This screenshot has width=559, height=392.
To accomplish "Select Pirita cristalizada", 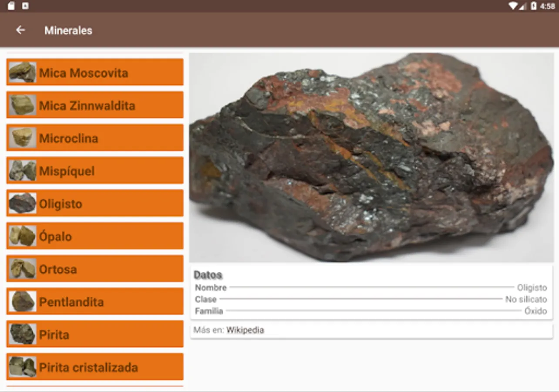I will pos(95,367).
